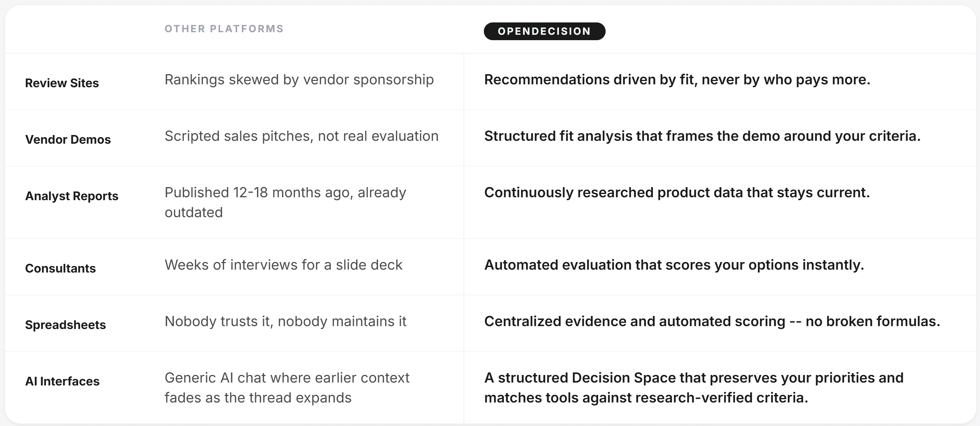Click the OTHER PLATFORMS column header
This screenshot has height=426, width=980.
click(224, 29)
